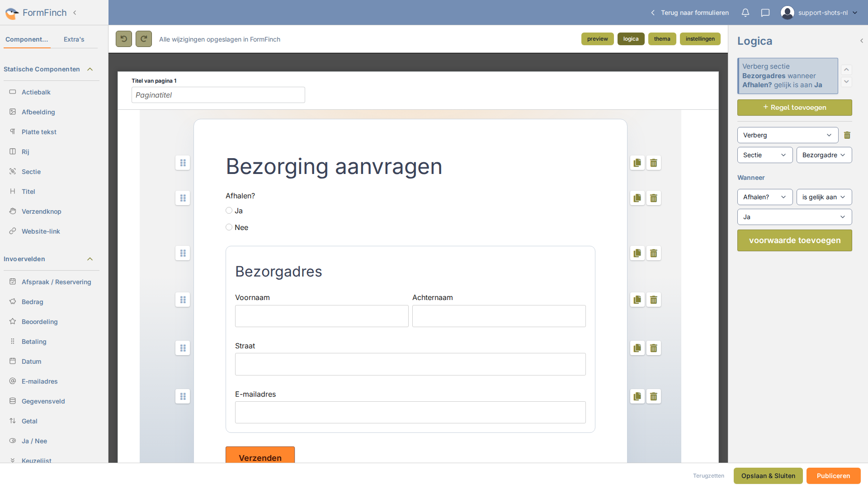The height and width of the screenshot is (488, 868).
Task: Click Opslaan & Sluiten
Action: click(x=768, y=476)
